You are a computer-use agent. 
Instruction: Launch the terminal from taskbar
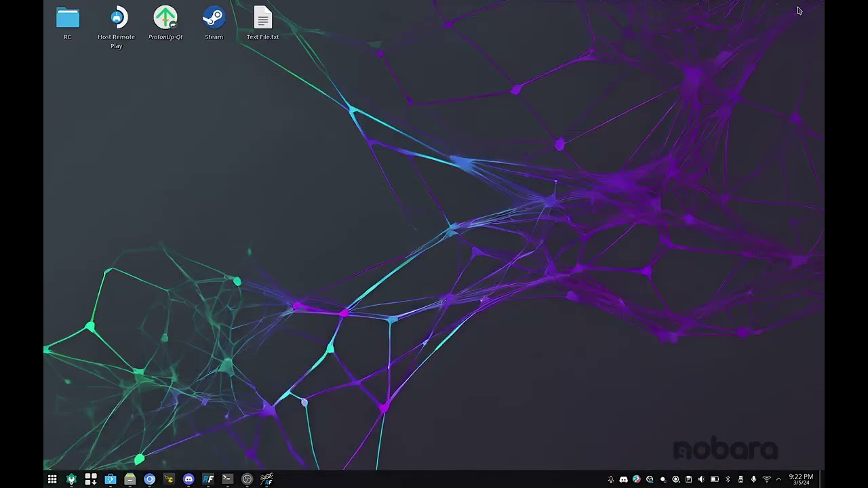228,479
